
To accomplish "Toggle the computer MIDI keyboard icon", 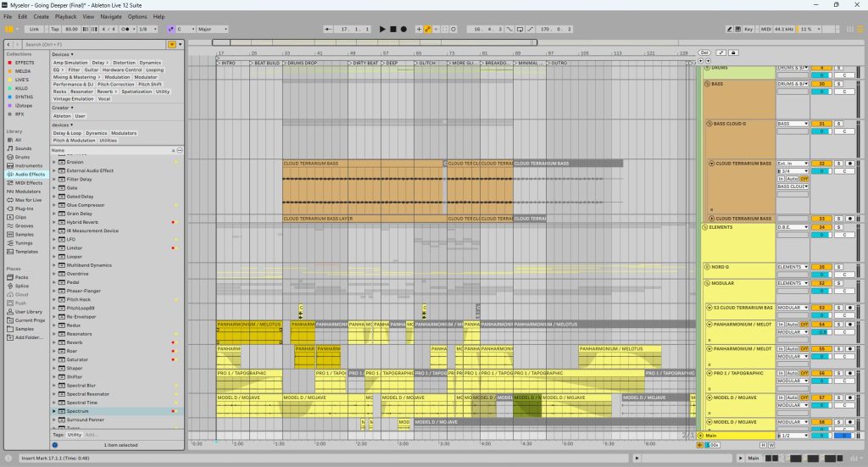I will [x=738, y=29].
